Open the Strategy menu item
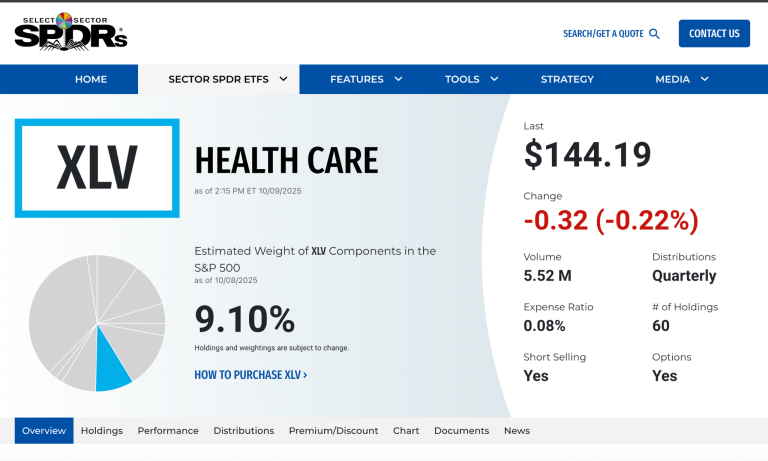This screenshot has height=461, width=768. tap(567, 79)
